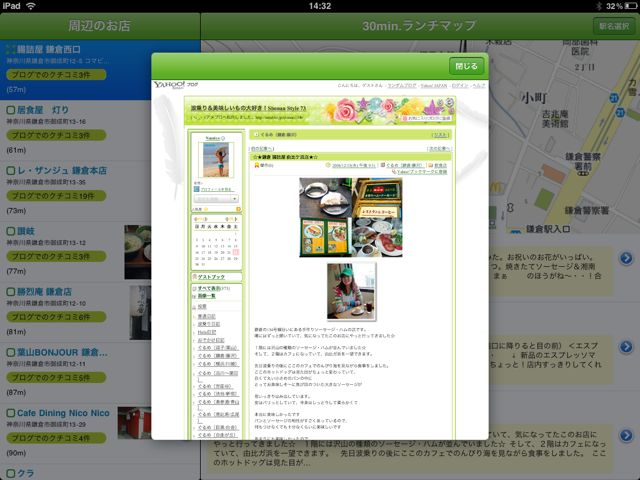Screen dimensions: 640x480
Task: Tap the lower blue 21 route marker on map
Action: 620,112
